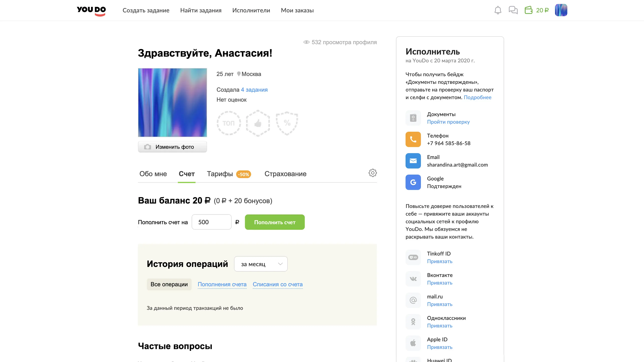Screen dimensions: 644x362
Task: Click the Пройти проверку link
Action: pyautogui.click(x=448, y=122)
